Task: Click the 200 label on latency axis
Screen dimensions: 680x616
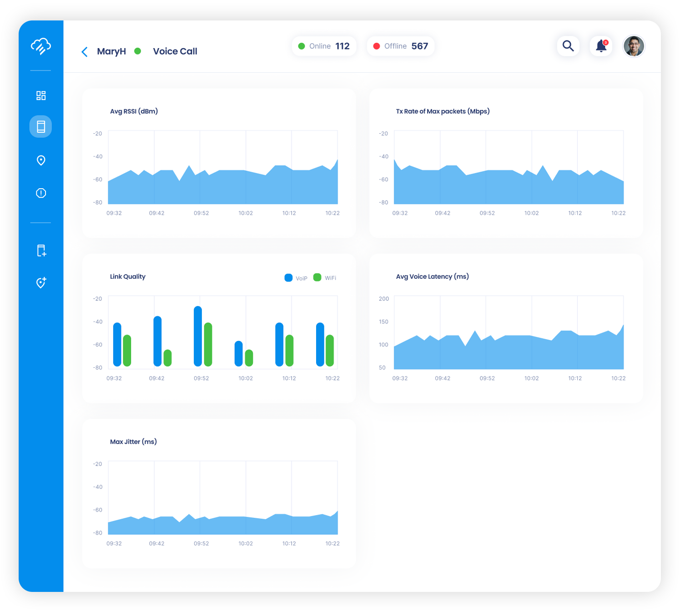Action: tap(384, 299)
